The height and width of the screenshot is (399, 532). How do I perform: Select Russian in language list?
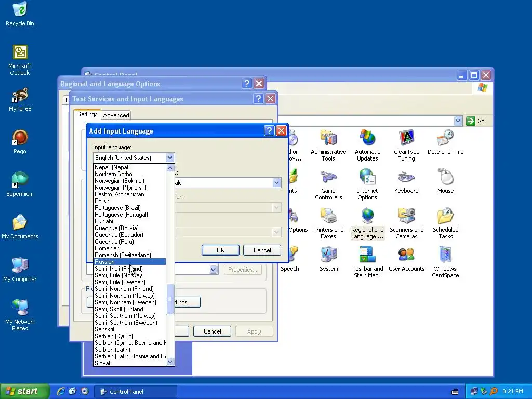pyautogui.click(x=129, y=262)
